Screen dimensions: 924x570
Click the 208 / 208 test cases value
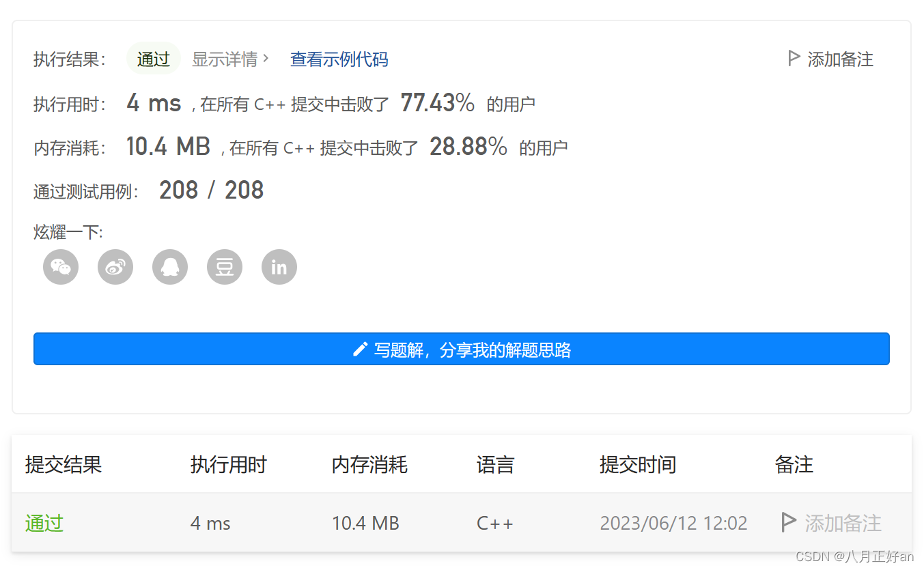[211, 190]
